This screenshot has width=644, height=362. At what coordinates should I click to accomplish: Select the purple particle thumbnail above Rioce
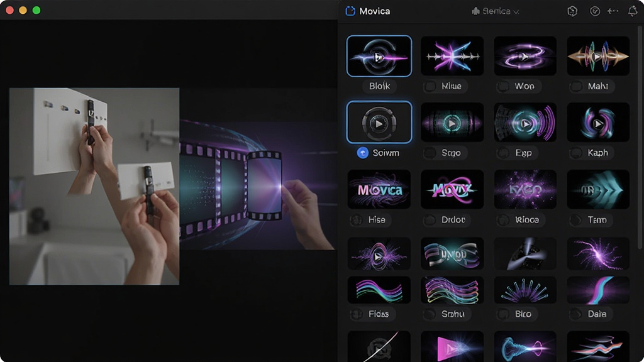(x=525, y=189)
